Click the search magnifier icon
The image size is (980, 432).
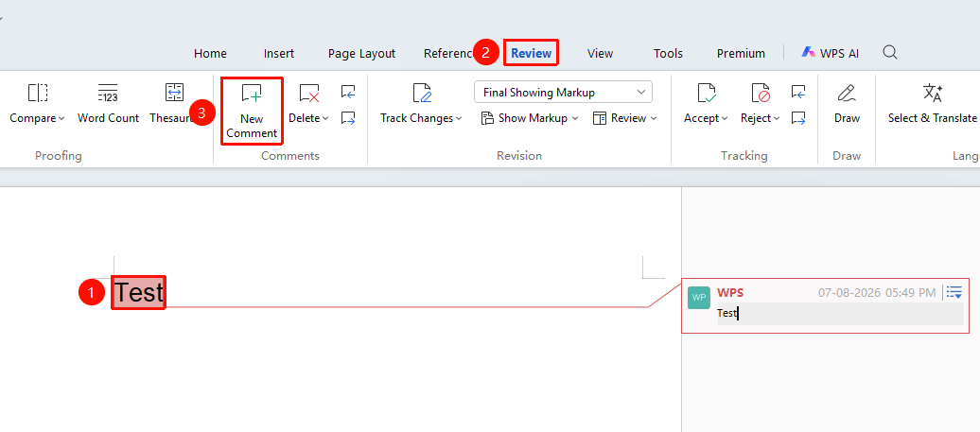tap(890, 52)
